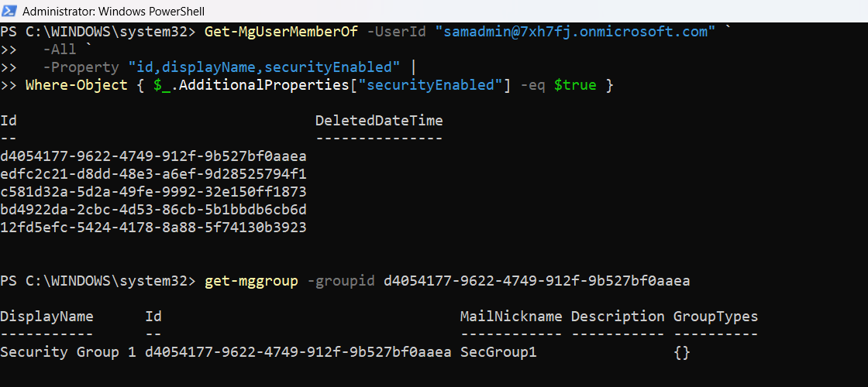Select the GUID starting with edfc2c21
The image size is (868, 387).
(153, 174)
